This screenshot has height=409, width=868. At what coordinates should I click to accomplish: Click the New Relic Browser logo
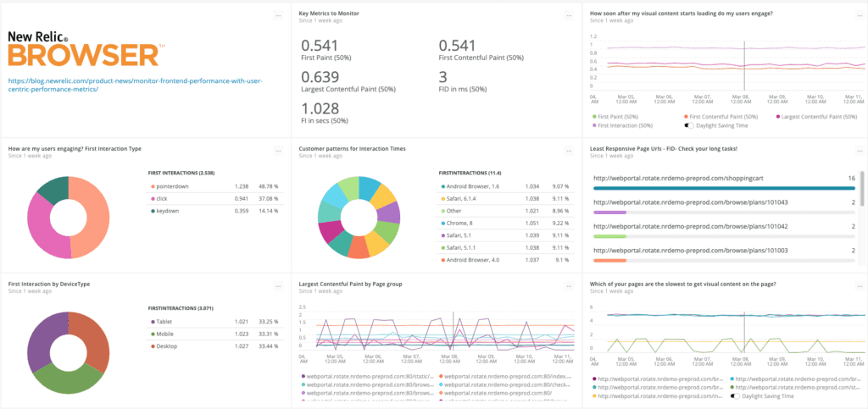pos(86,48)
